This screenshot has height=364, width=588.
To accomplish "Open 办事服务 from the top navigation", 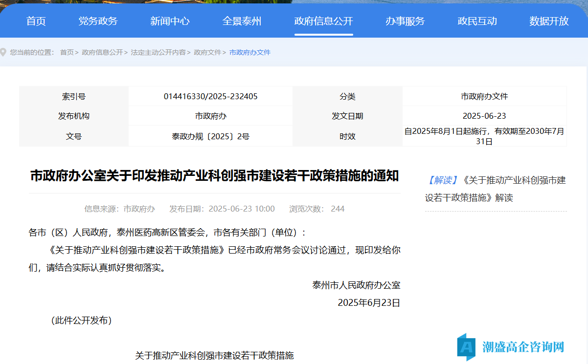I will pyautogui.click(x=405, y=21).
